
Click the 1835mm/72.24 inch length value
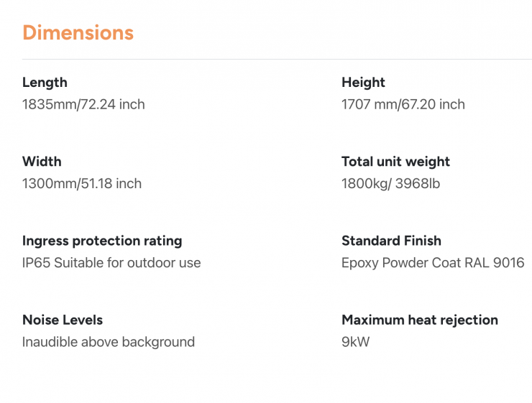click(x=83, y=105)
